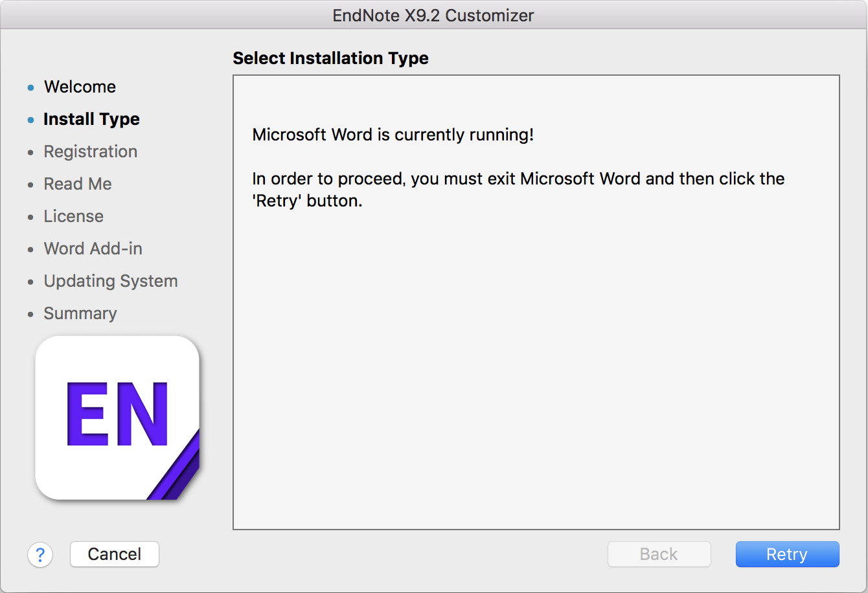This screenshot has height=593, width=868.
Task: Click the EndNote EN logo
Action: click(117, 418)
